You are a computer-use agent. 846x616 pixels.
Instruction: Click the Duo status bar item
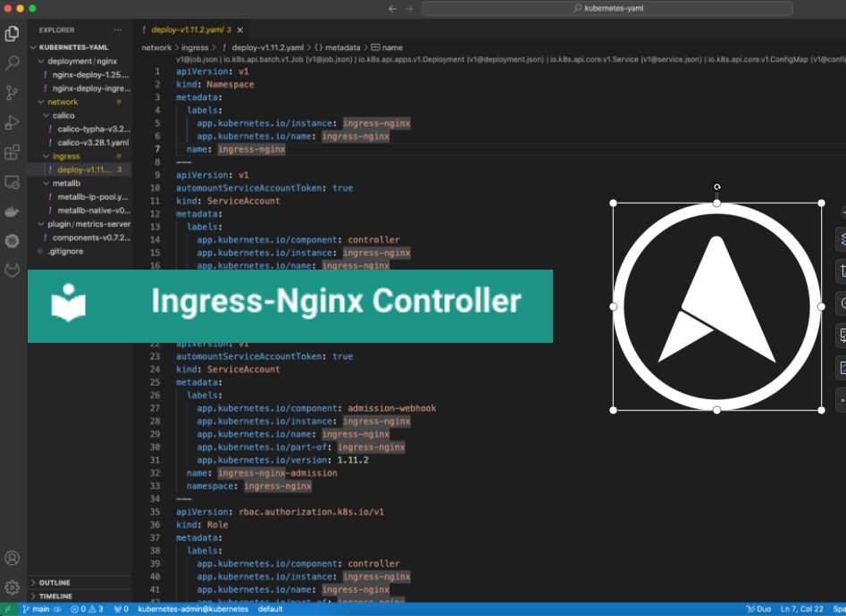[x=758, y=609]
